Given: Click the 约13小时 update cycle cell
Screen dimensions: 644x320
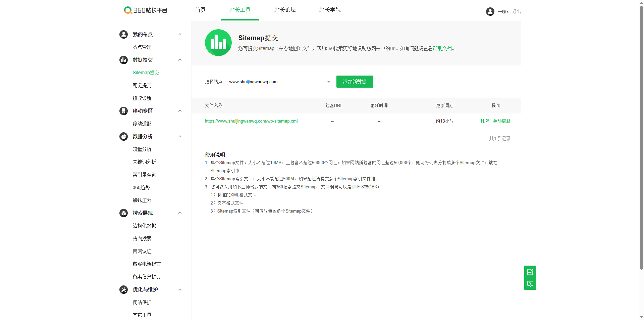Looking at the screenshot, I should click(x=445, y=121).
